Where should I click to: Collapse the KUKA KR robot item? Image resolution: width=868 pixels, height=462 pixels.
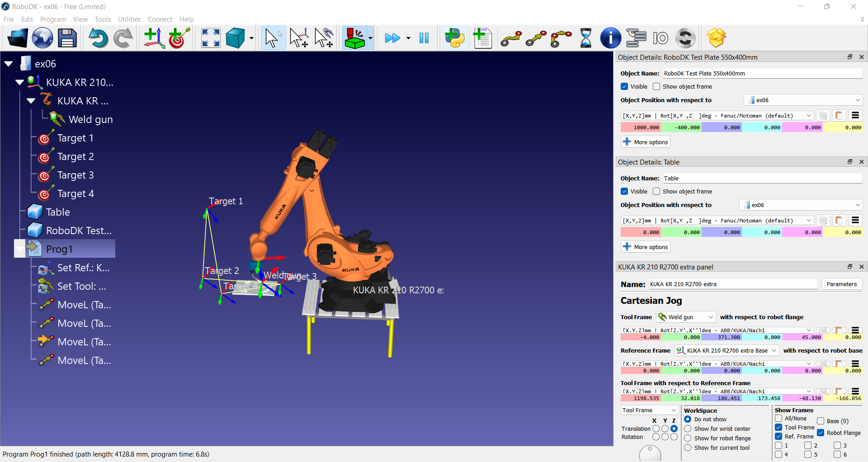31,101
